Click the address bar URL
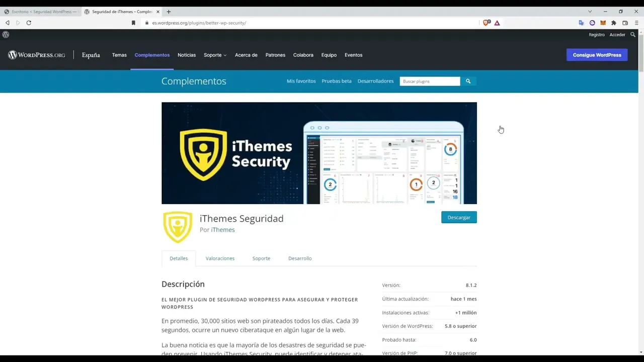 pyautogui.click(x=199, y=23)
